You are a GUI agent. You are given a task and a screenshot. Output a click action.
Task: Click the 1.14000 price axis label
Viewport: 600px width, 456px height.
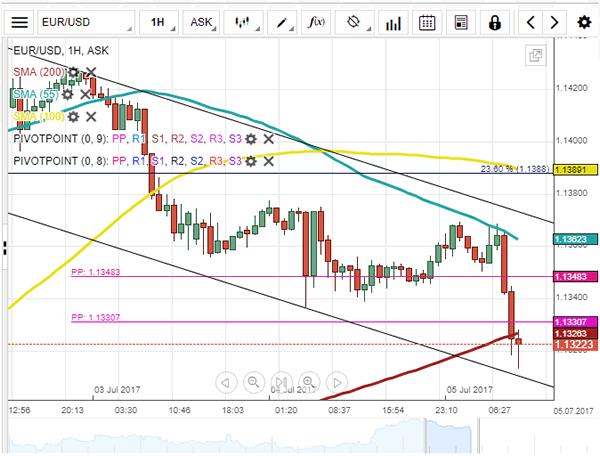point(571,141)
